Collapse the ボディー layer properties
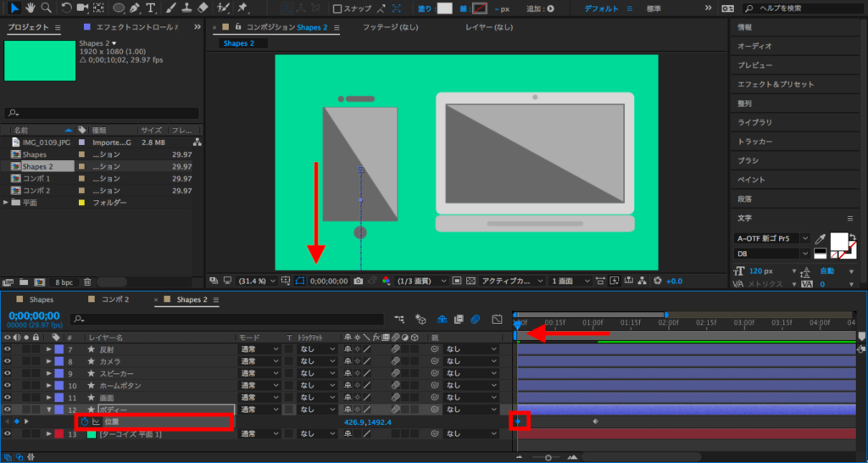Screen dimensions: 868x463 [48, 410]
